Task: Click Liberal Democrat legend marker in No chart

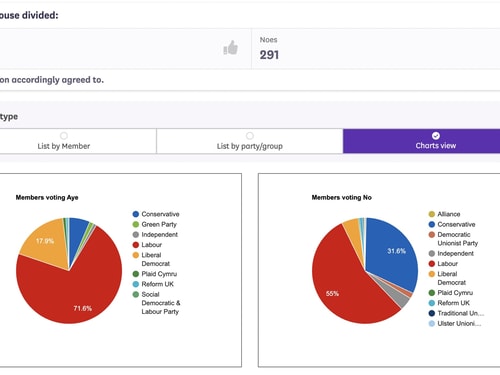Action: pos(432,274)
